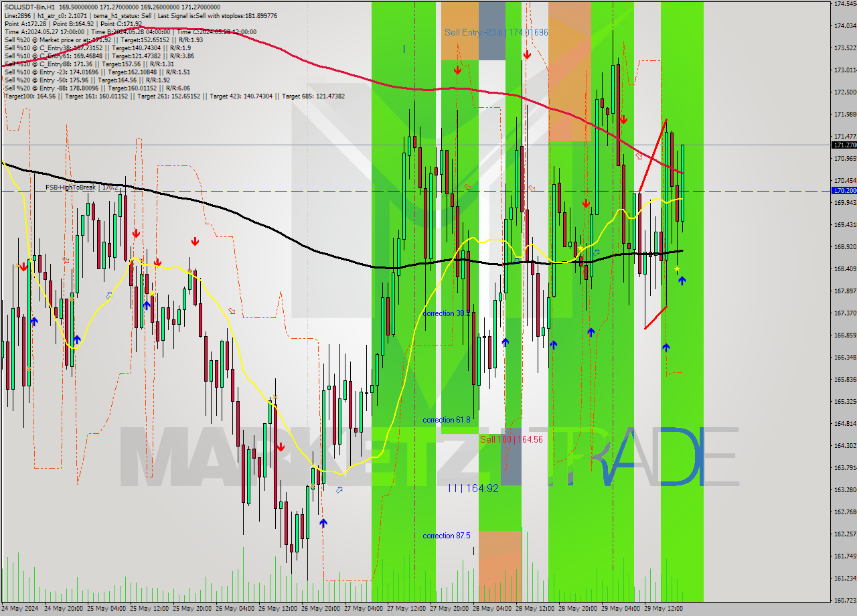Select the 'Sell 100 | 164.56' label
This screenshot has width=857, height=616.
[x=512, y=439]
